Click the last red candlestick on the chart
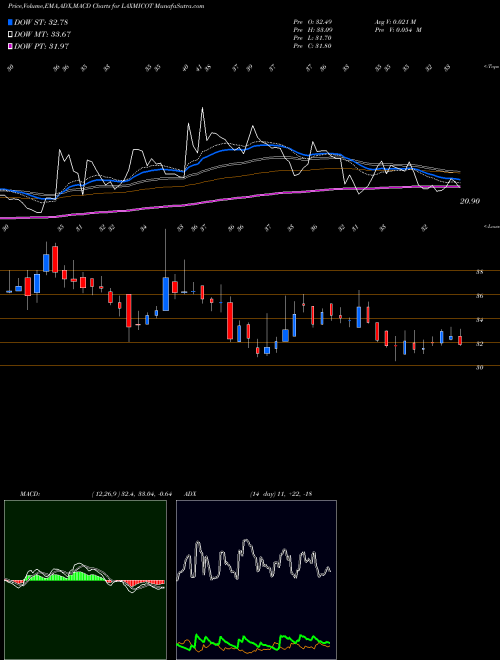The height and width of the screenshot is (660, 500). point(460,340)
